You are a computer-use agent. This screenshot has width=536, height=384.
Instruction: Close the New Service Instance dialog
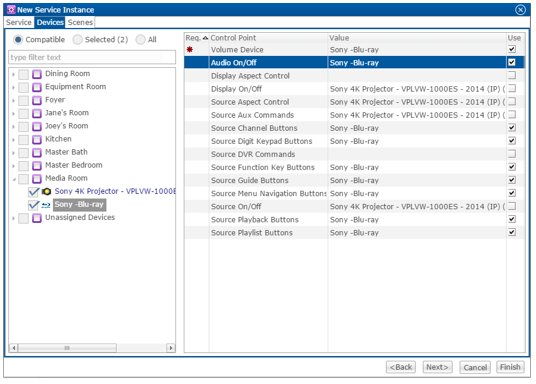click(520, 10)
